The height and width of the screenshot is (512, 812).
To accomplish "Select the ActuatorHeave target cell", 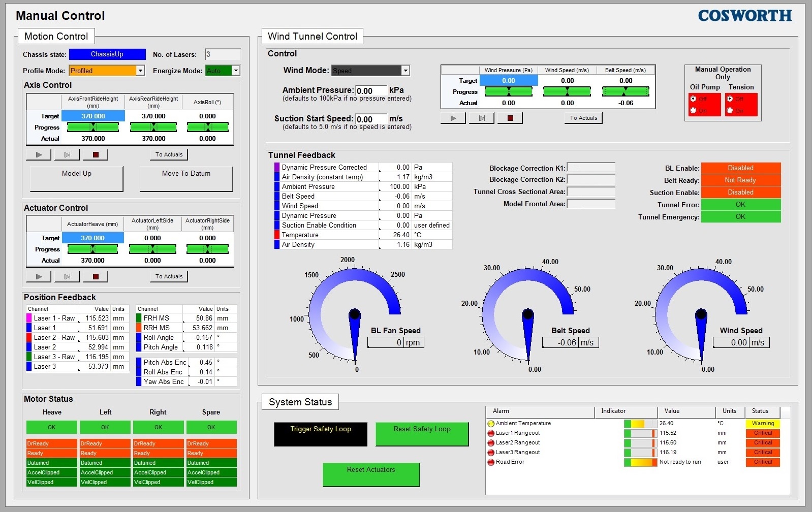I will click(x=92, y=238).
